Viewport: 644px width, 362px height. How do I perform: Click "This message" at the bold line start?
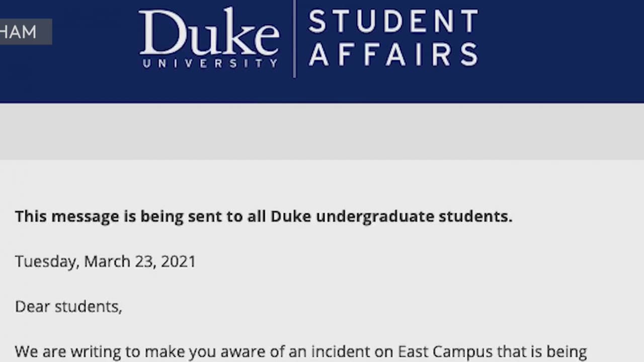click(x=66, y=216)
